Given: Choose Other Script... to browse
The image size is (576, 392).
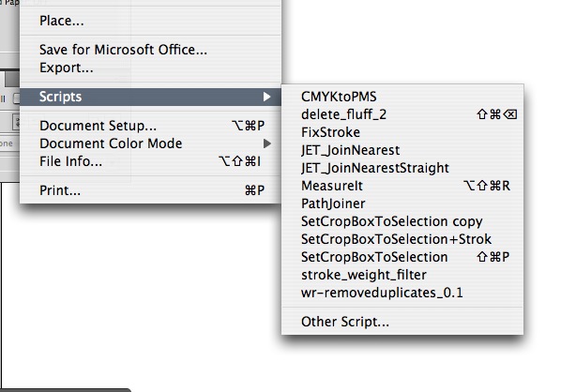Looking at the screenshot, I should click(x=402, y=322).
